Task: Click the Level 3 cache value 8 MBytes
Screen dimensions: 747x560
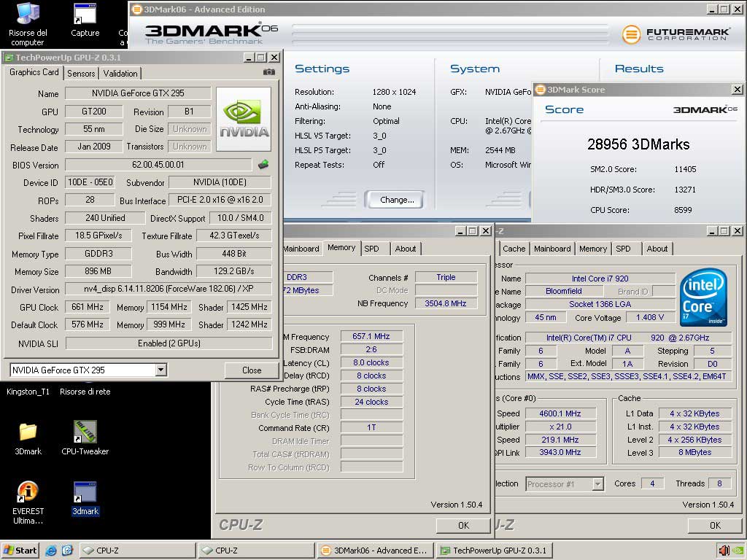Action: [695, 452]
